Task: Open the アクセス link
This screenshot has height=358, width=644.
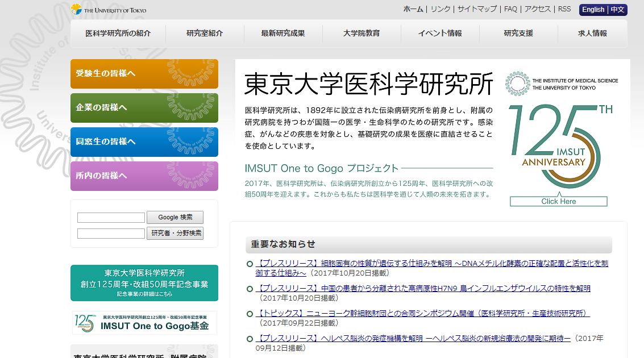Action: tap(538, 9)
